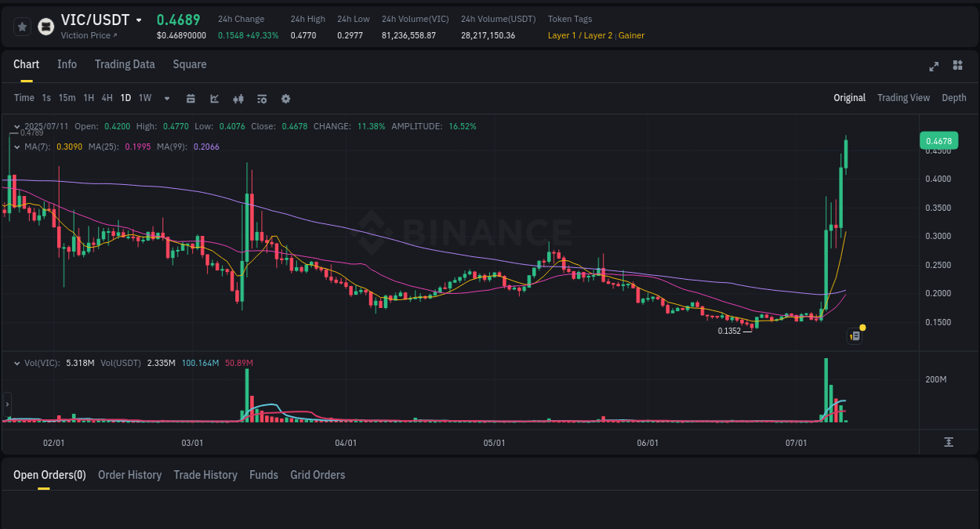This screenshot has width=980, height=529.
Task: Switch to the Trading Data tab
Action: tap(125, 64)
